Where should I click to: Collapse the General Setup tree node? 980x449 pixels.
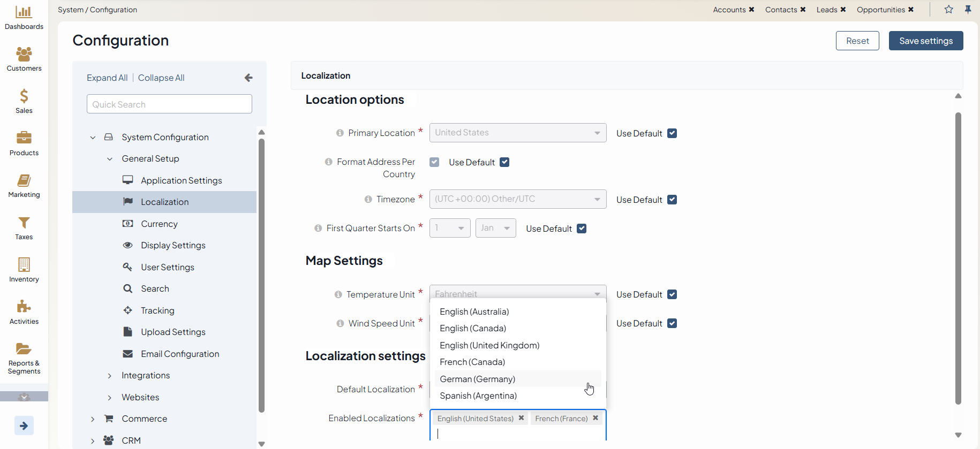[x=110, y=159]
